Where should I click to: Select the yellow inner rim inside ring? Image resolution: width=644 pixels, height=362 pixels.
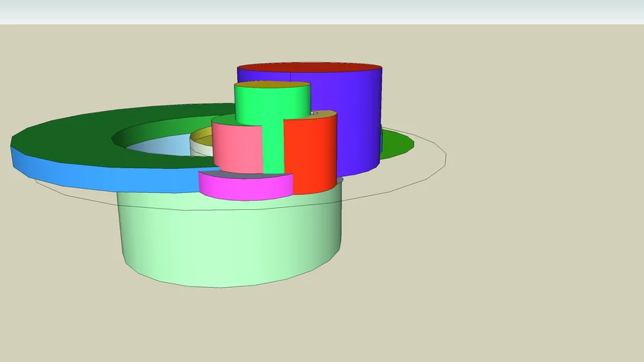[202, 138]
